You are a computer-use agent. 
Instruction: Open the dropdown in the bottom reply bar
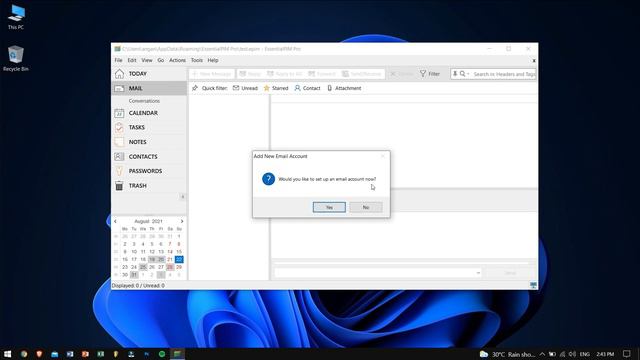coord(478,273)
